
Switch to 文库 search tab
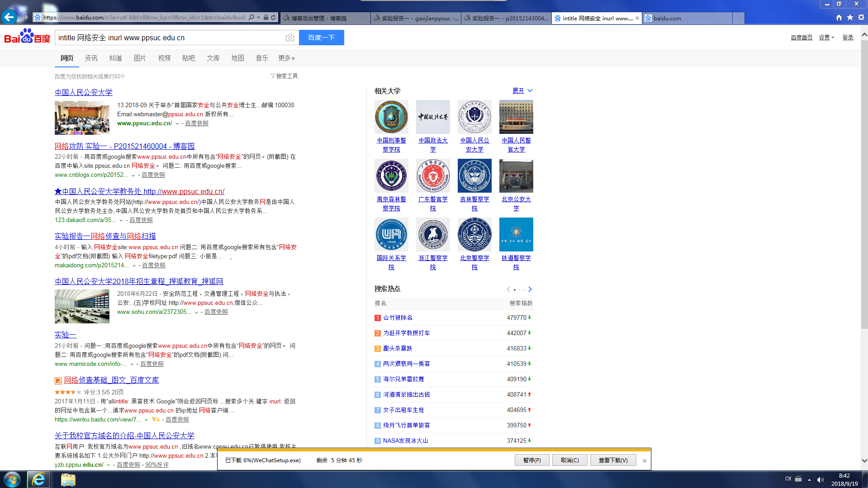pos(213,58)
